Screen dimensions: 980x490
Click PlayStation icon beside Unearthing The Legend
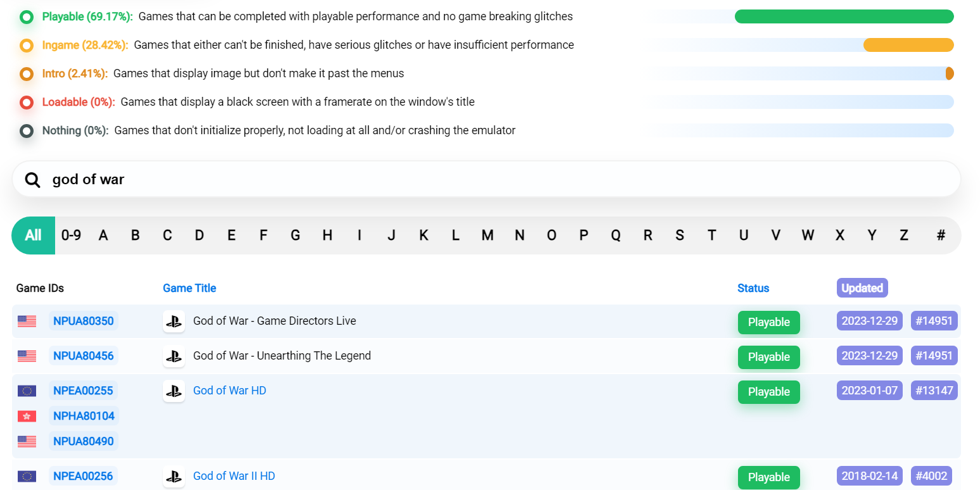(174, 356)
